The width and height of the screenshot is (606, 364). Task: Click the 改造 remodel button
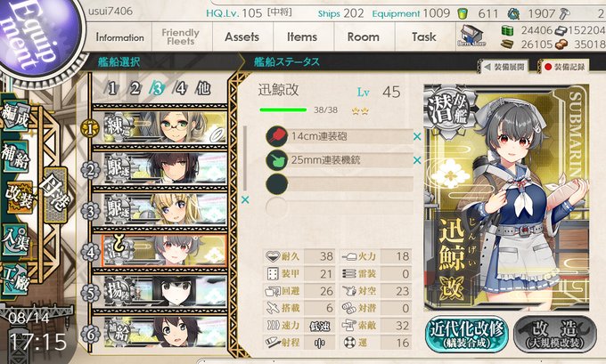point(555,334)
